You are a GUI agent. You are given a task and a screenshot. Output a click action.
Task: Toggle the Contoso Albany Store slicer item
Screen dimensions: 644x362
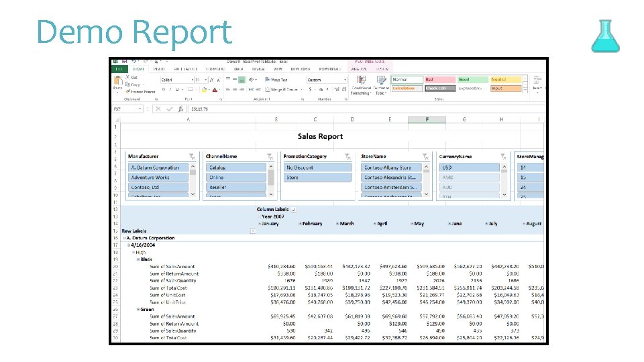coord(391,168)
